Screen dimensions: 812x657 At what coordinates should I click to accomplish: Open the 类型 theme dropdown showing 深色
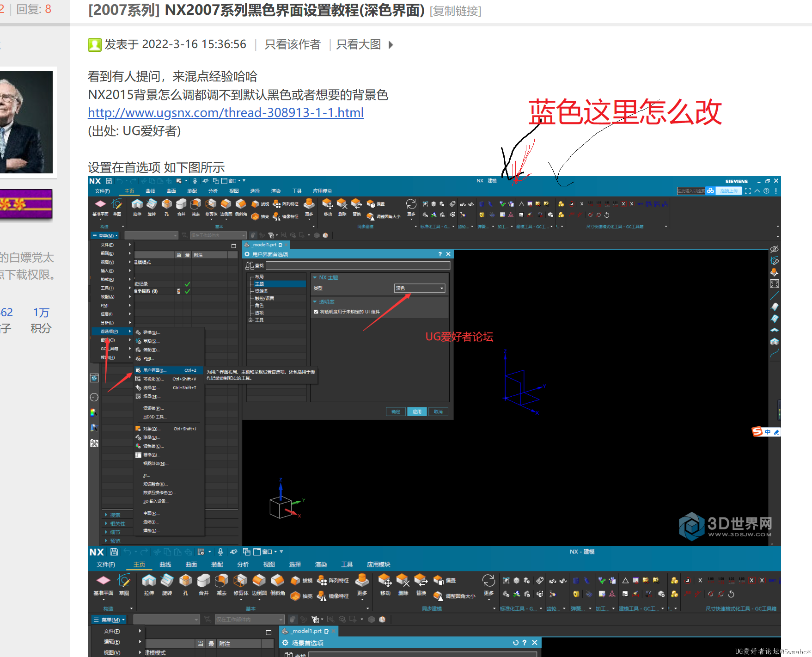[x=420, y=288]
